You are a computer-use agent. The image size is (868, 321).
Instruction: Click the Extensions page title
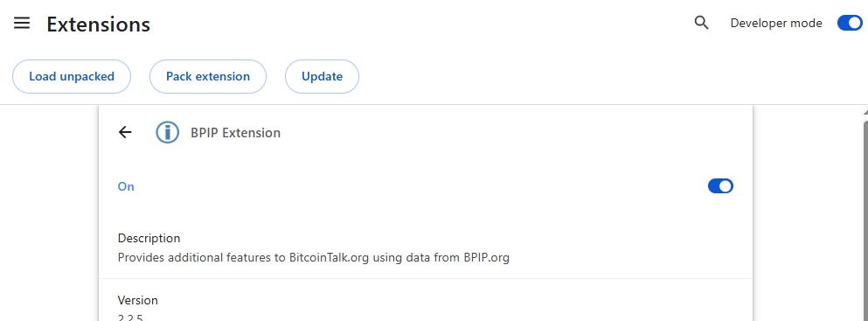click(99, 24)
